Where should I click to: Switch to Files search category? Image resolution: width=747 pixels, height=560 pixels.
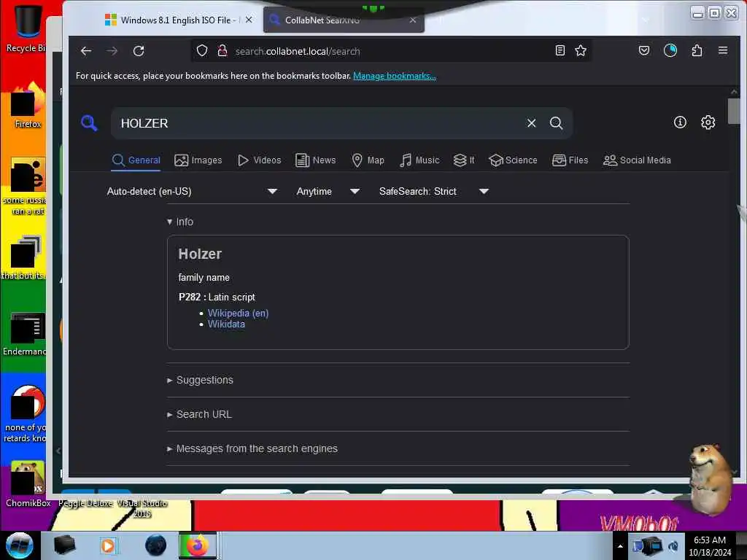tap(570, 160)
